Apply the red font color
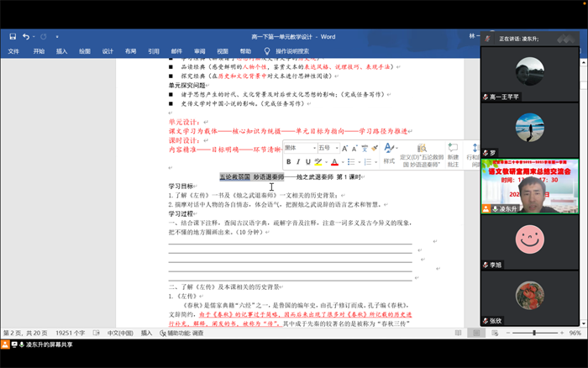Image resolution: width=588 pixels, height=368 pixels. coord(334,161)
